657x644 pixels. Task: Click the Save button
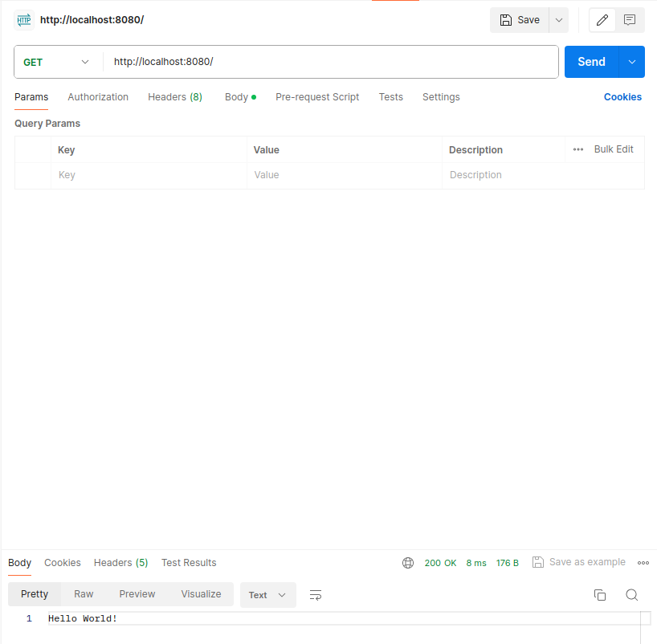(x=520, y=20)
